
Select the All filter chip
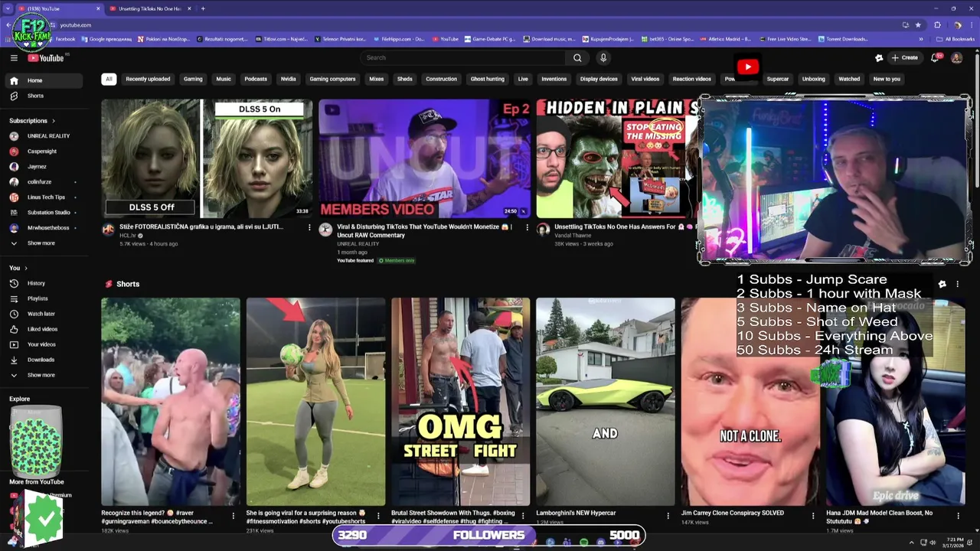tap(109, 79)
